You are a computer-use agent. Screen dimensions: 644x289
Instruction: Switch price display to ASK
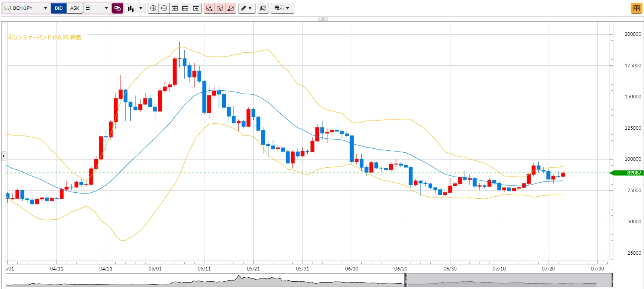[x=75, y=8]
